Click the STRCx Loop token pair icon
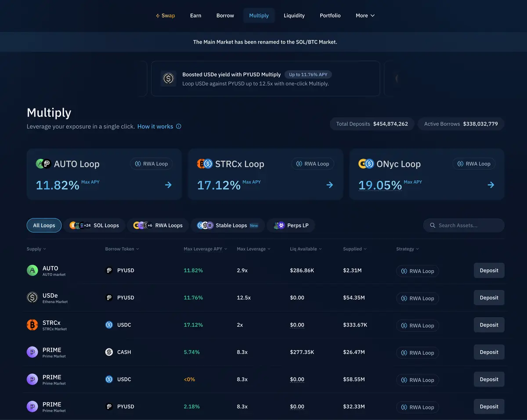Viewport: 527px width, 420px height. click(205, 164)
